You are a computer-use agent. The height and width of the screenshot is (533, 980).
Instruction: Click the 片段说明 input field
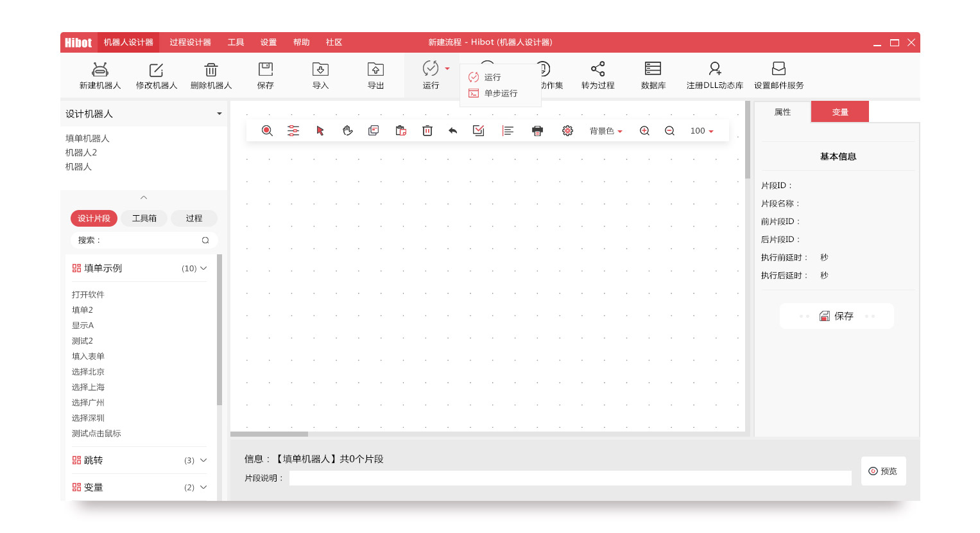[570, 478]
